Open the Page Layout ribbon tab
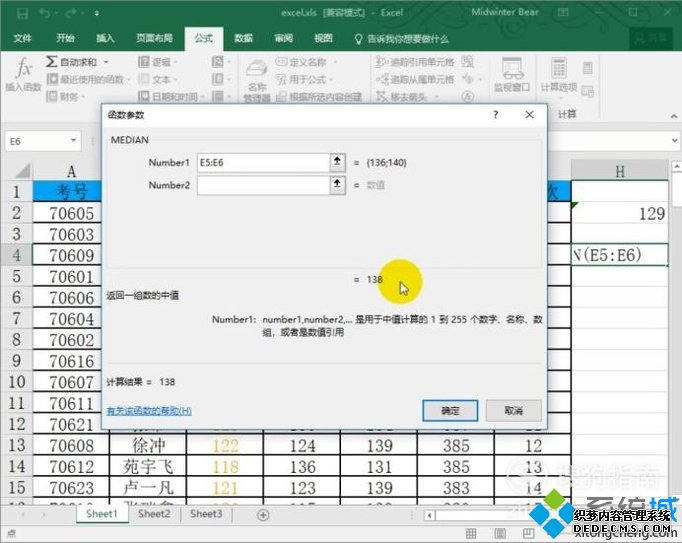Screen dimensions: 682x543 point(154,38)
